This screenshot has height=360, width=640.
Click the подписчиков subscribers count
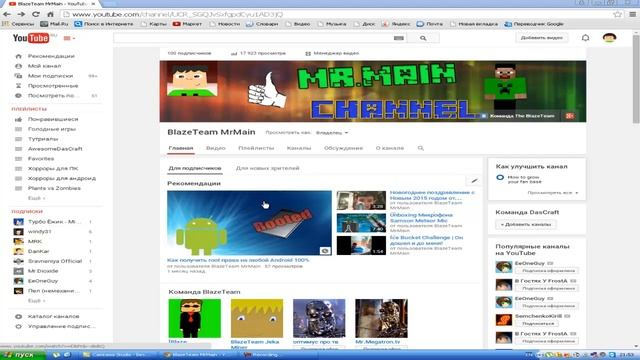click(189, 53)
